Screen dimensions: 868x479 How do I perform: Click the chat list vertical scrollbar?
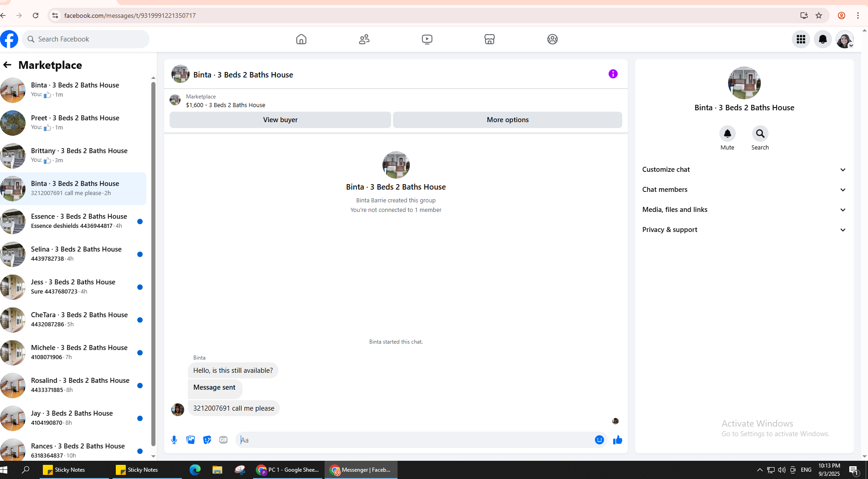pyautogui.click(x=153, y=264)
